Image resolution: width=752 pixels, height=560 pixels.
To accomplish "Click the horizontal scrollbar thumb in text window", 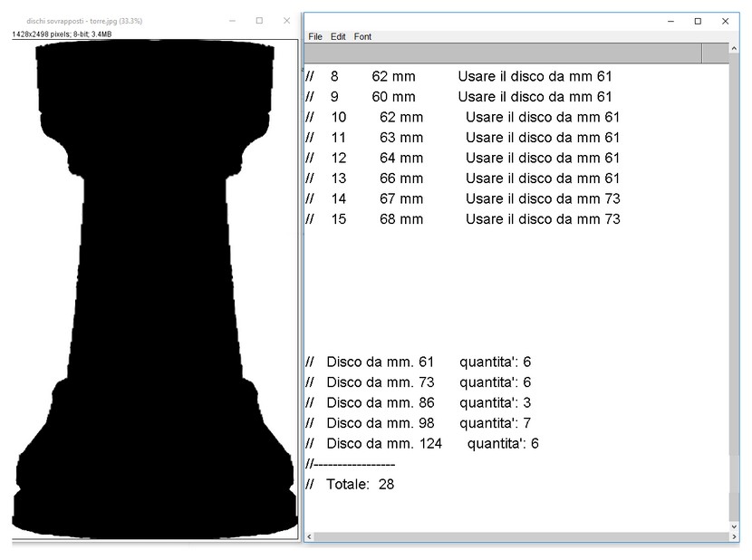I will click(x=515, y=536).
